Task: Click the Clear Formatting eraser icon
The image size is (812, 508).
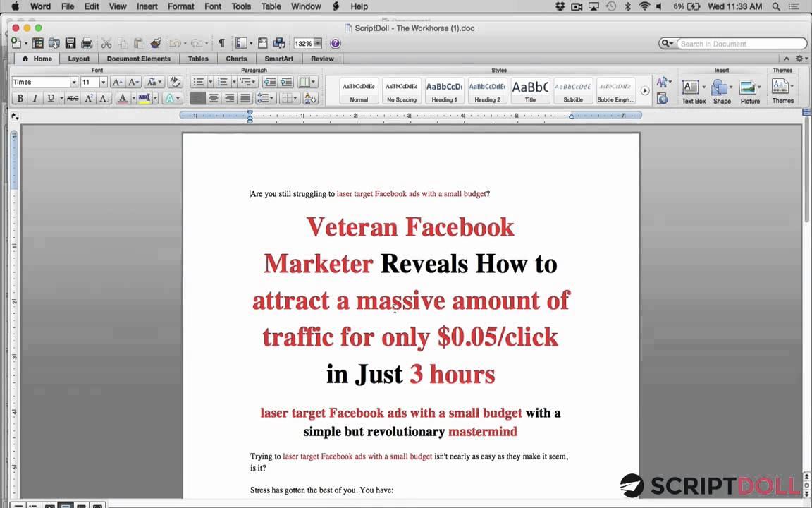Action: click(x=175, y=82)
